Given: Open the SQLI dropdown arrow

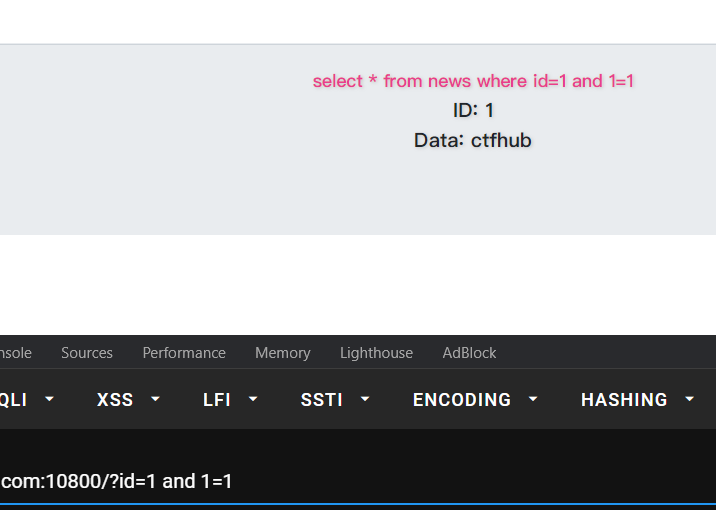Looking at the screenshot, I should point(49,399).
